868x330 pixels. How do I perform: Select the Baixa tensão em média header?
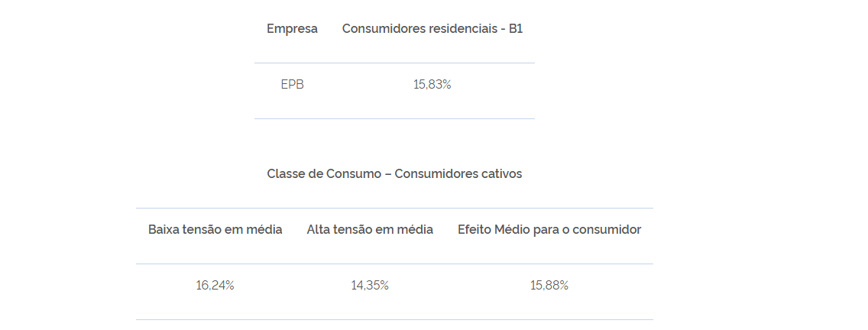[215, 229]
